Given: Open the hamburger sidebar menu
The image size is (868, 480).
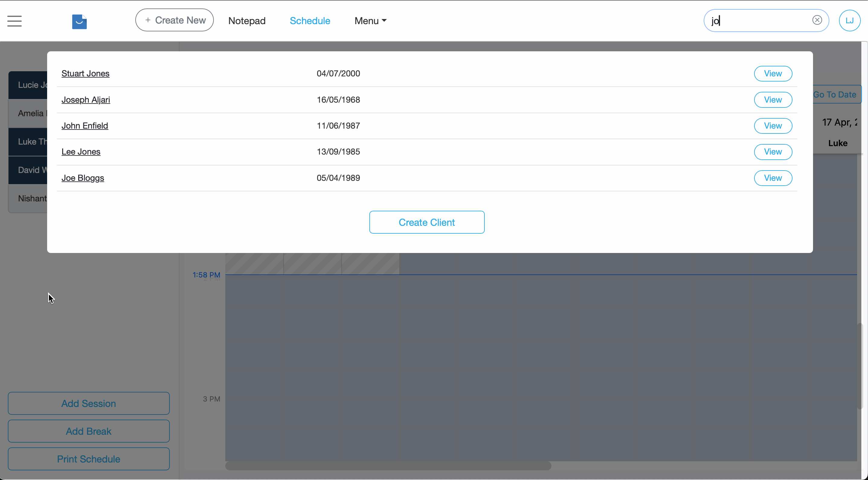Looking at the screenshot, I should click(x=14, y=21).
